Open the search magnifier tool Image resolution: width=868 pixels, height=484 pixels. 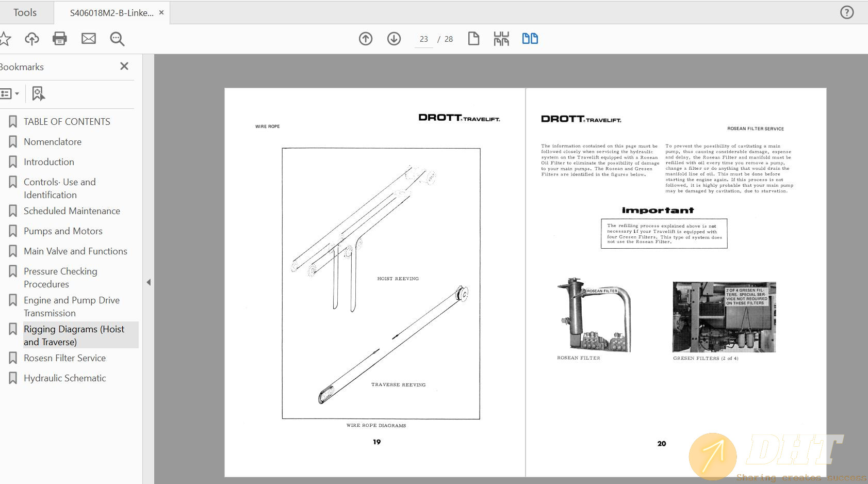pyautogui.click(x=117, y=39)
